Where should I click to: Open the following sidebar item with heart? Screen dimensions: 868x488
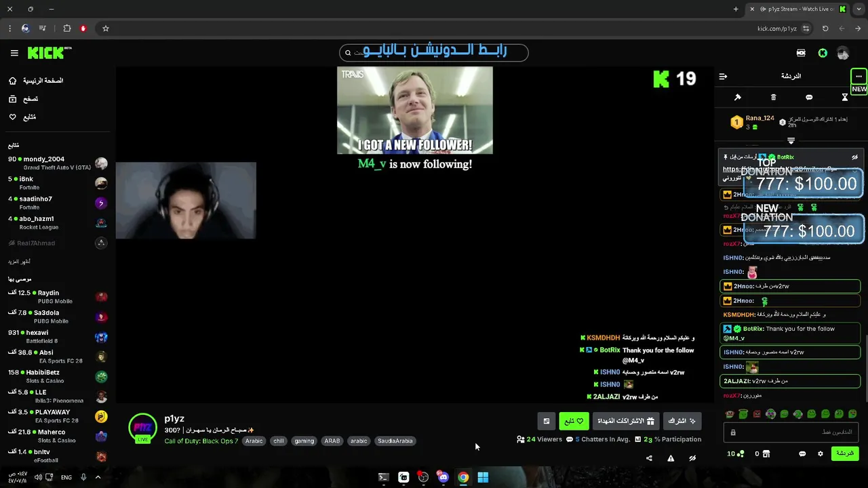point(22,117)
